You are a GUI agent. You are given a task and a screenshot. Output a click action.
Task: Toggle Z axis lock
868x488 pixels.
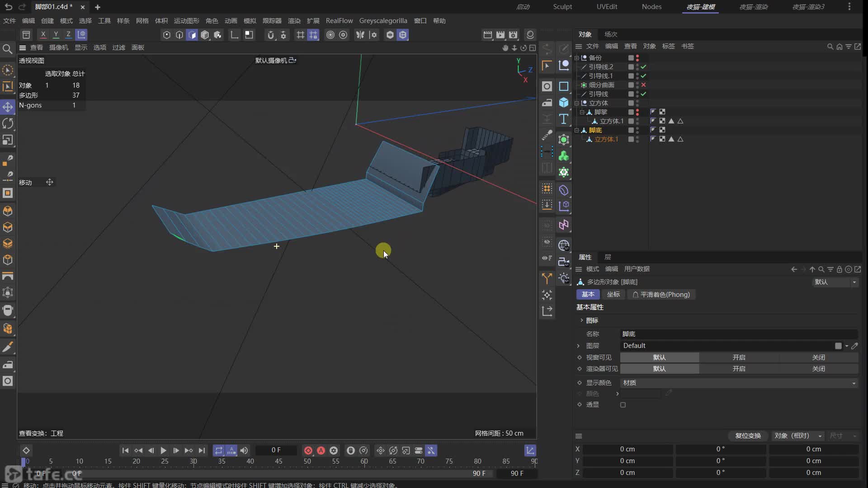tap(68, 34)
